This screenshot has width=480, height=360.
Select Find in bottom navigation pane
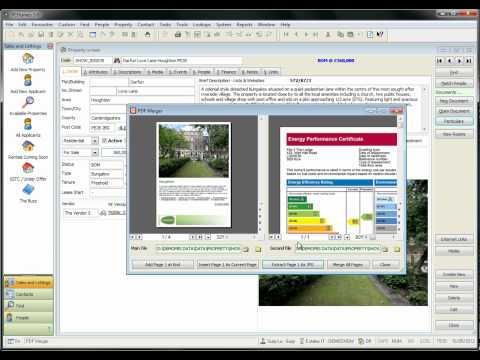click(29, 306)
